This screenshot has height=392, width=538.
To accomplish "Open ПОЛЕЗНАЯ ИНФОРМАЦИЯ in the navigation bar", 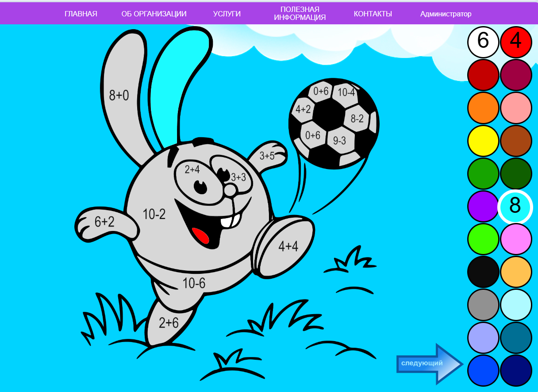I will [300, 14].
